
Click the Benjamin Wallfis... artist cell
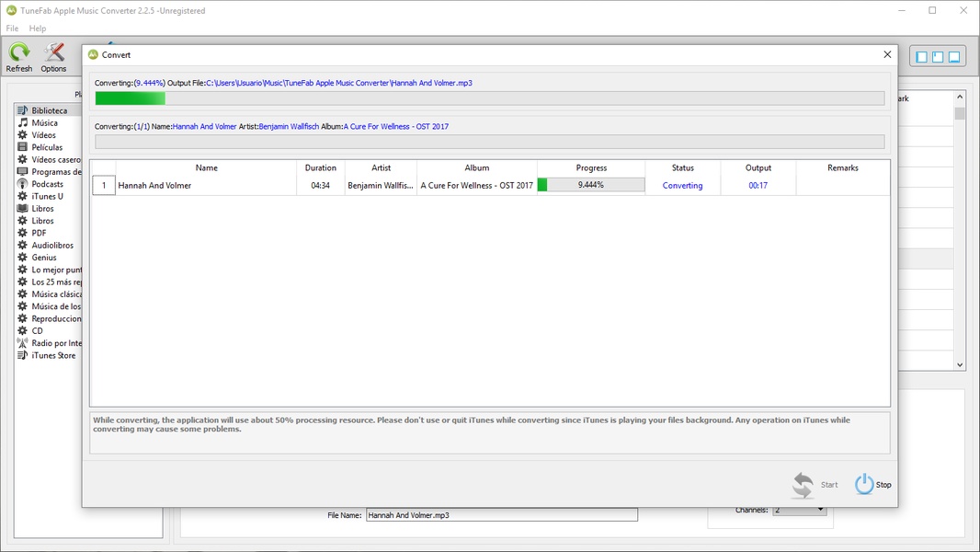click(380, 186)
